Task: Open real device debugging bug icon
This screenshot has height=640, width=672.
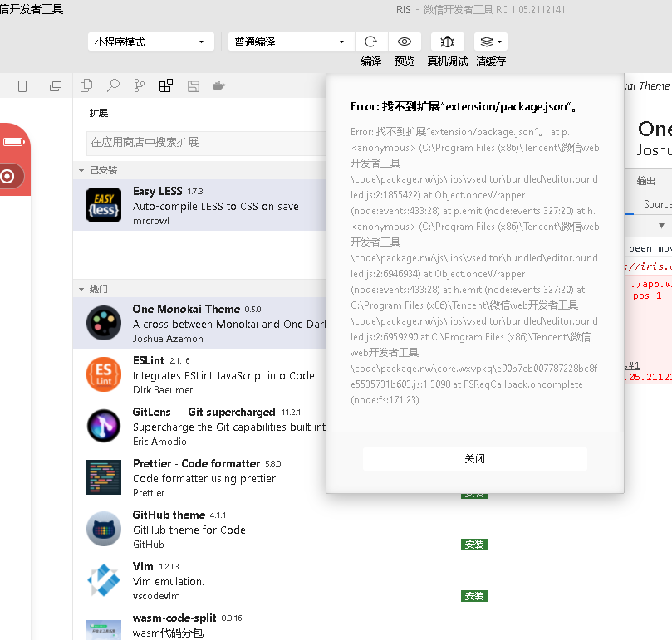Action: click(x=448, y=42)
